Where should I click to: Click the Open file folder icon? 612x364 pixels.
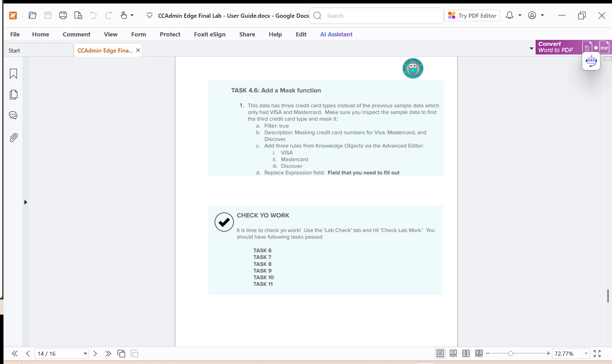(32, 15)
